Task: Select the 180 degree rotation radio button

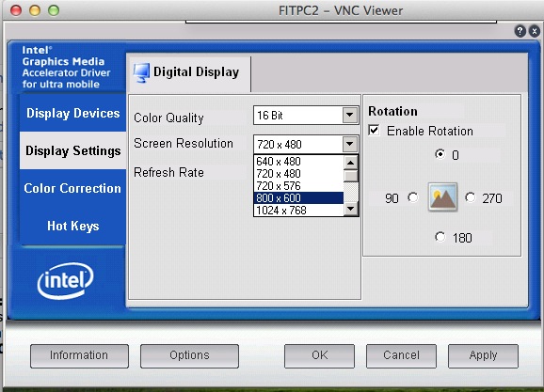Action: 440,237
